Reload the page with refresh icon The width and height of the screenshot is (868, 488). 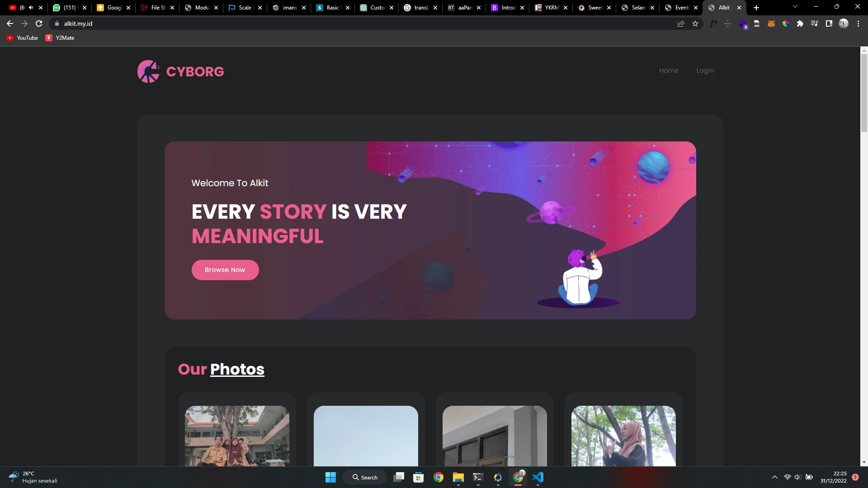[x=39, y=23]
